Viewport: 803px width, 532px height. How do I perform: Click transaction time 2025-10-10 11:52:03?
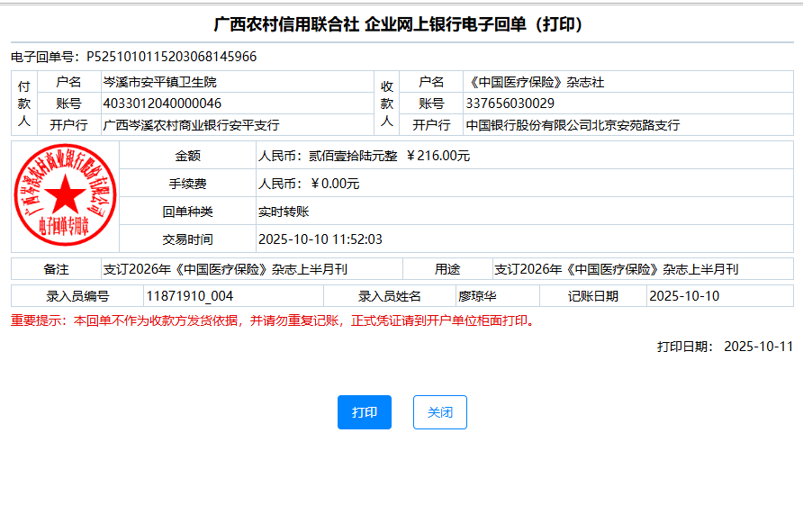pyautogui.click(x=320, y=239)
